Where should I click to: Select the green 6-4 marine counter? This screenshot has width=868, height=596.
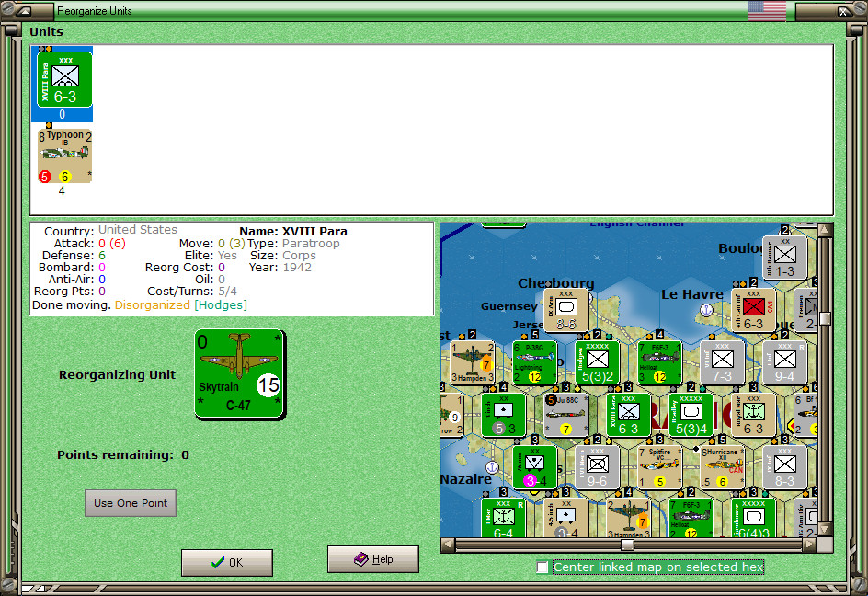pos(503,518)
